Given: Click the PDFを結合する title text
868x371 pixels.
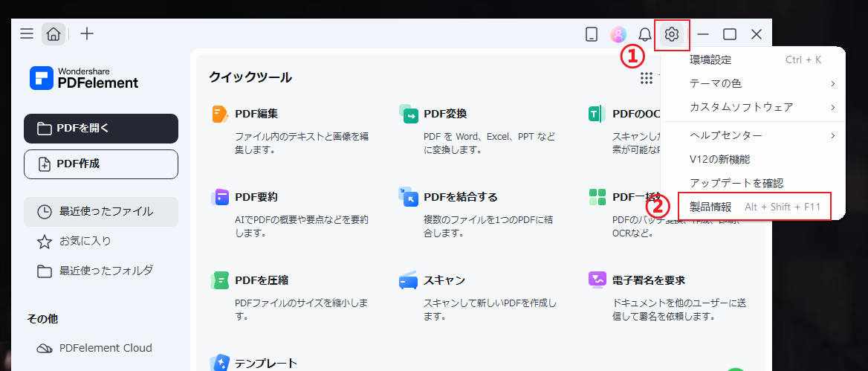Looking at the screenshot, I should pyautogui.click(x=461, y=197).
